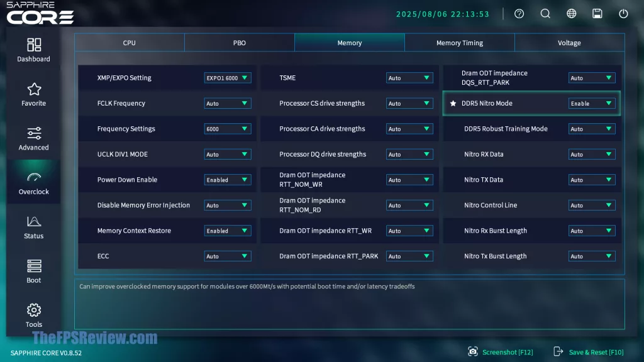Viewport: 644px width, 362px height.
Task: Open the Nitro TX Data dropdown
Action: click(x=592, y=180)
